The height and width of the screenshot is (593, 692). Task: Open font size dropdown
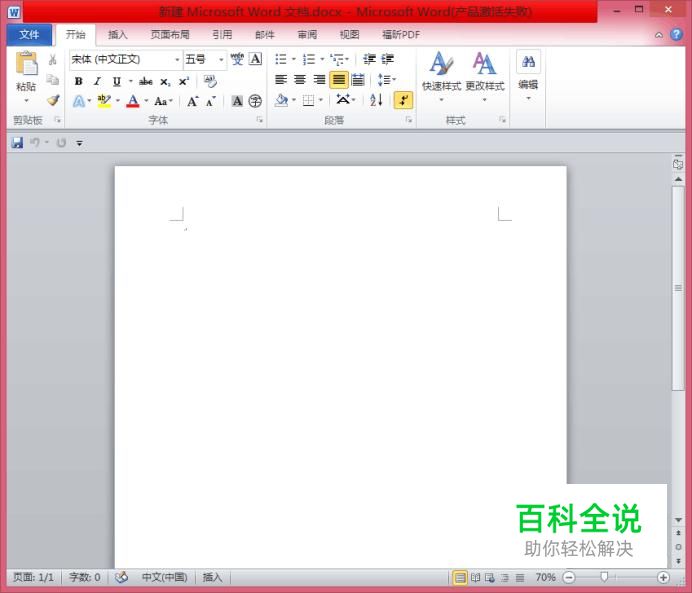pyautogui.click(x=221, y=60)
